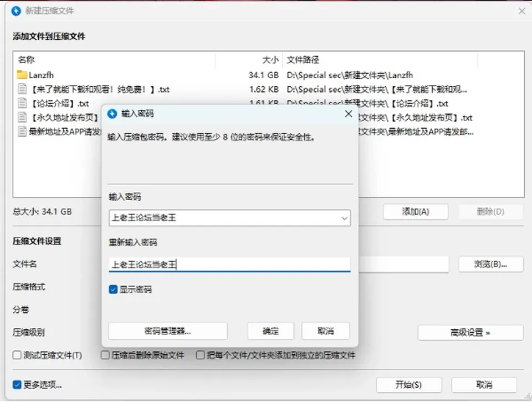532x402 pixels.
Task: Close the 新建压缩文件 window
Action: click(522, 11)
